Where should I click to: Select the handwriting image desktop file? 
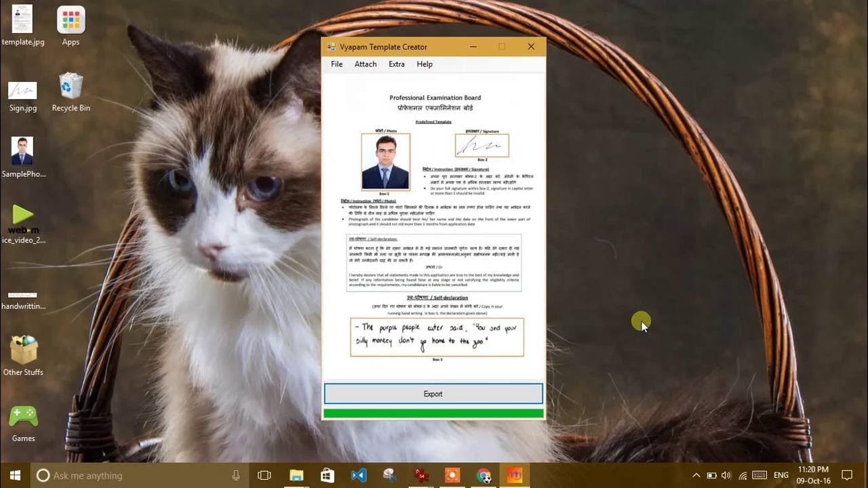click(23, 300)
